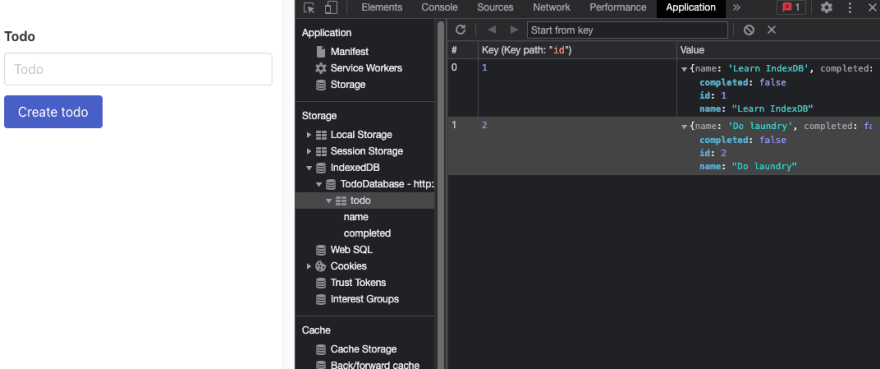
Task: Click the todo object store grid icon
Action: click(x=341, y=201)
